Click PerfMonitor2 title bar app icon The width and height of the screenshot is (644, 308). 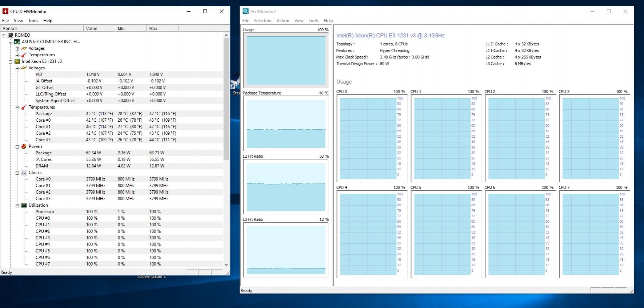tap(246, 11)
